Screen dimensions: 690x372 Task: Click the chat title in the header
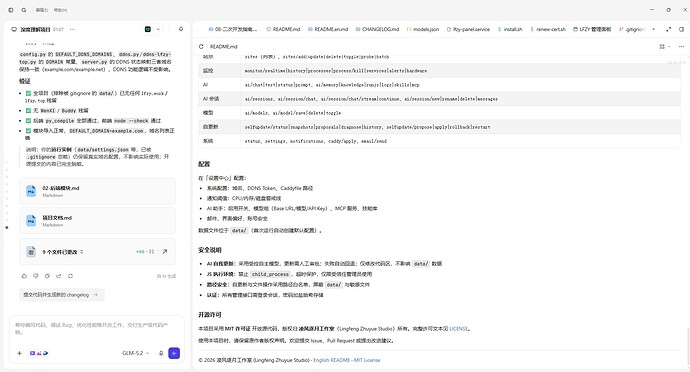pos(35,29)
